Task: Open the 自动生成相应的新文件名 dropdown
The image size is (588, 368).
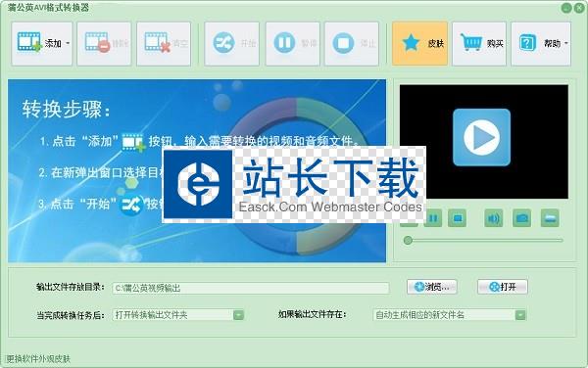Action: (449, 315)
